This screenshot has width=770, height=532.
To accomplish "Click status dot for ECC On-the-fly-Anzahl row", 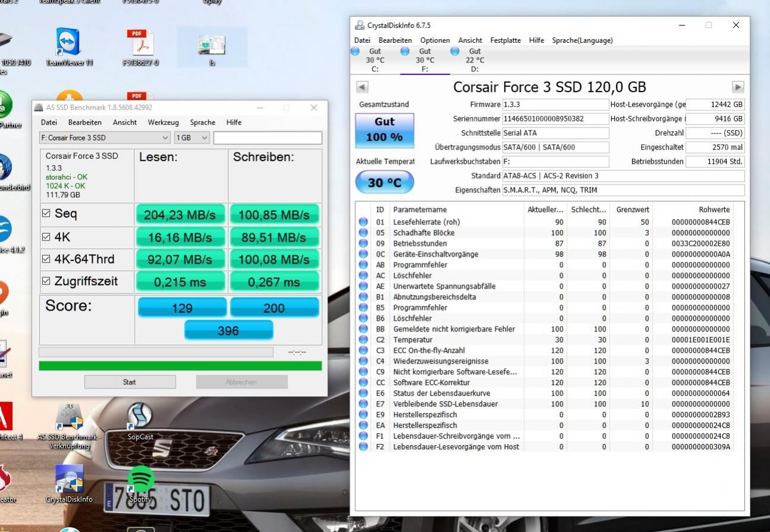I will click(363, 351).
